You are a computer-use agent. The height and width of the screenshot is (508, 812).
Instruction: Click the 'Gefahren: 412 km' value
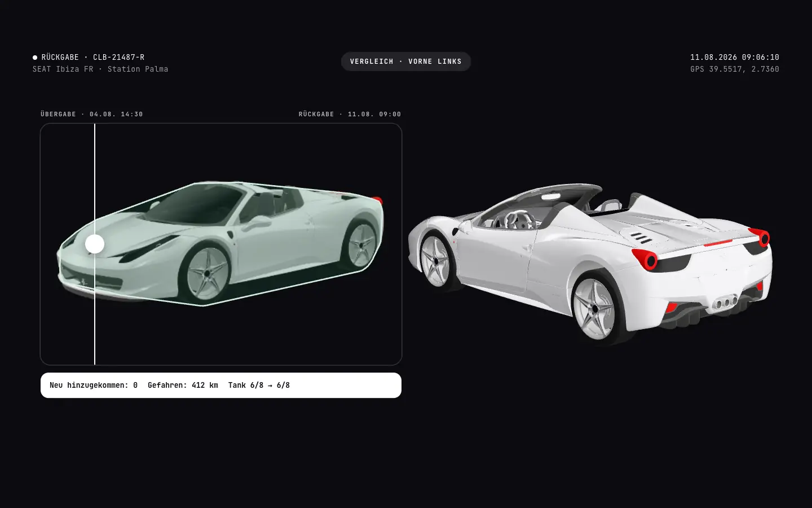[x=183, y=385]
